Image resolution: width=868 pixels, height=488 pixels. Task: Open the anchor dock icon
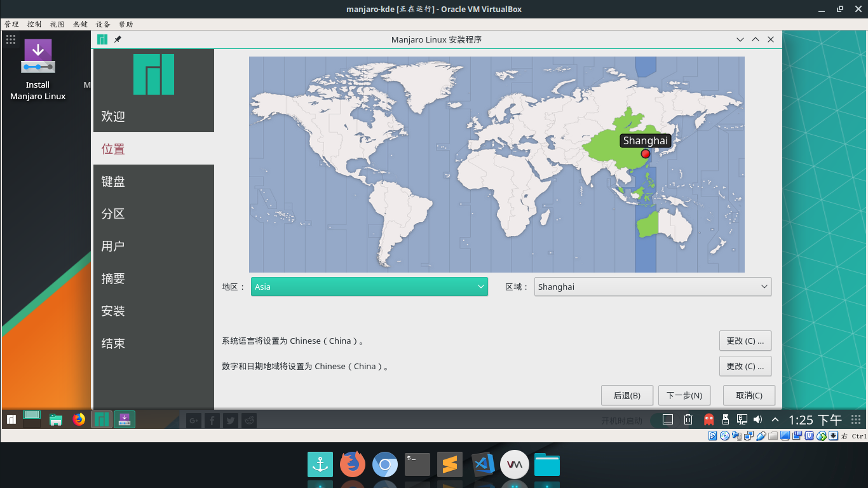[320, 464]
